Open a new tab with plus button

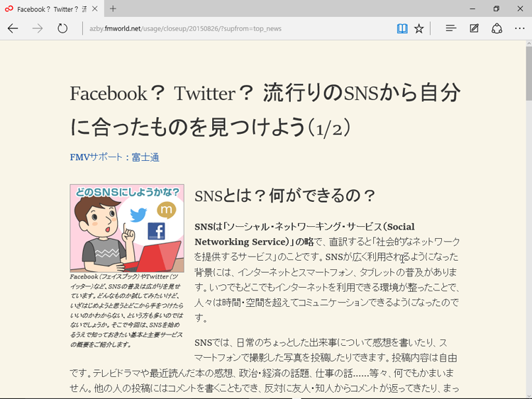point(113,9)
